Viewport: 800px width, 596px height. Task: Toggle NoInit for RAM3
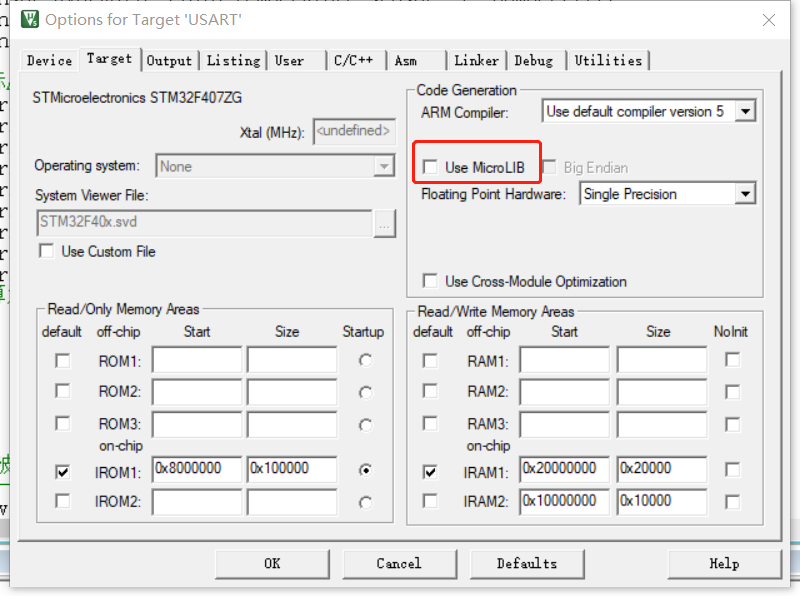pos(732,425)
